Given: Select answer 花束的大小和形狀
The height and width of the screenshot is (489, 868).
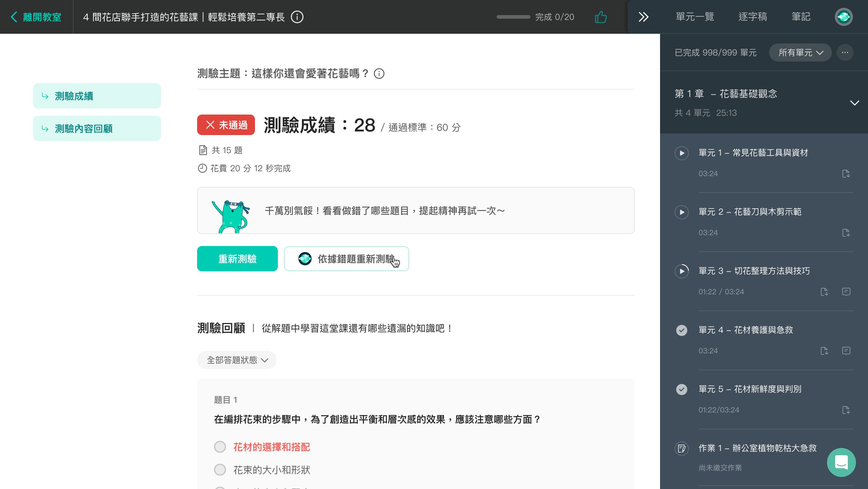Looking at the screenshot, I should point(220,469).
